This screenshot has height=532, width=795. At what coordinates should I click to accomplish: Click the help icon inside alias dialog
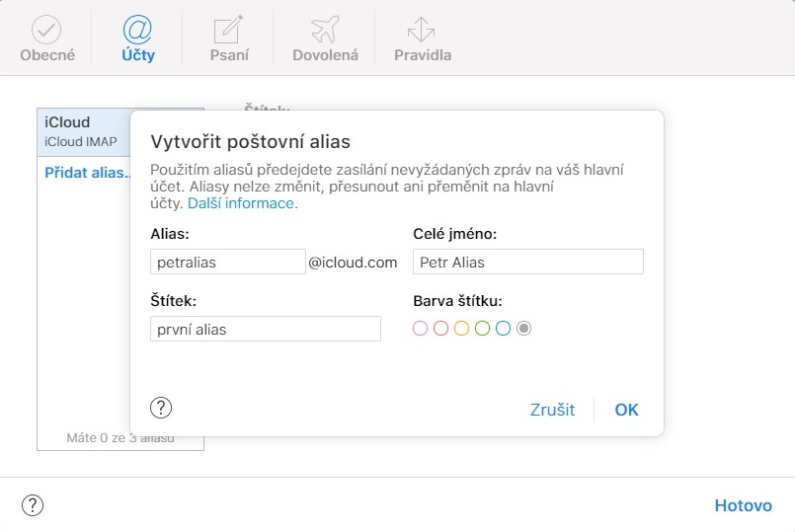(x=161, y=408)
